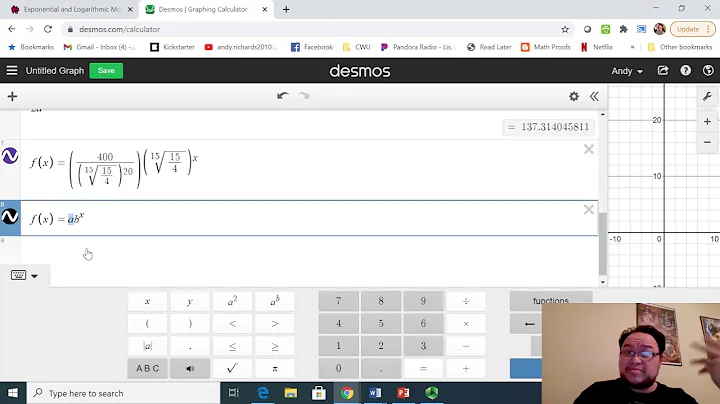Zoom in on the graph
Viewport: 720px width, 404px height.
[707, 122]
